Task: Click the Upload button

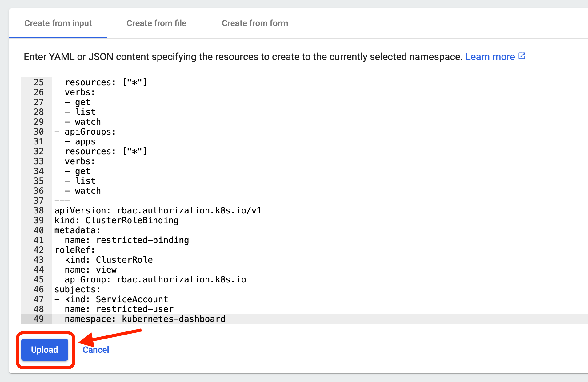Action: click(45, 350)
